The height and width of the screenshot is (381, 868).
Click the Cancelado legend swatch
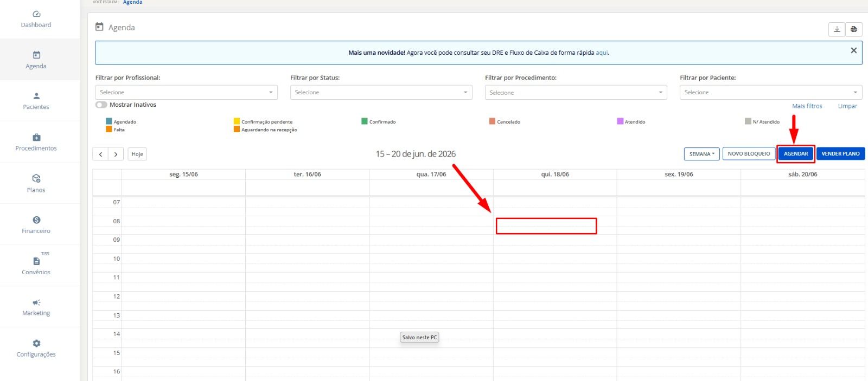coord(492,121)
